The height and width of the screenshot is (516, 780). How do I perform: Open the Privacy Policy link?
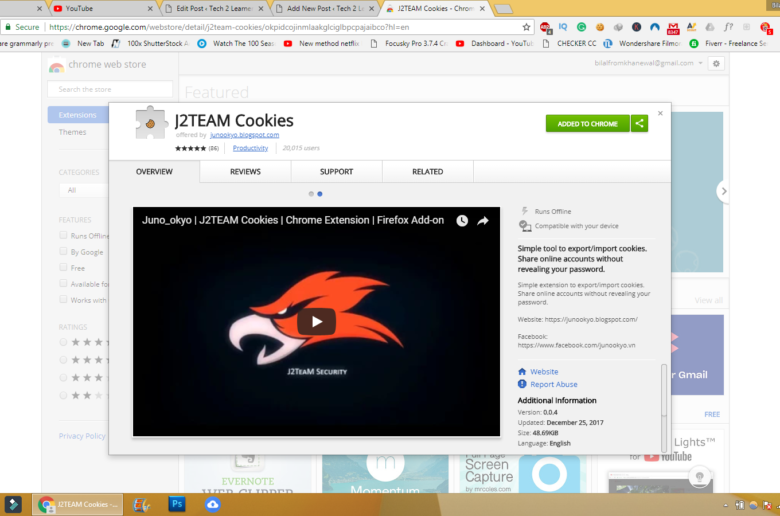(82, 436)
